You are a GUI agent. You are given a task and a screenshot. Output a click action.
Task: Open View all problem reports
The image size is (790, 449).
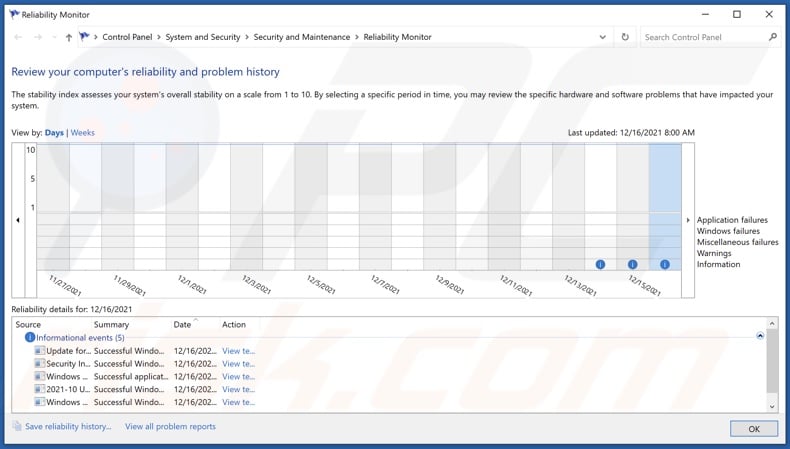click(x=170, y=426)
